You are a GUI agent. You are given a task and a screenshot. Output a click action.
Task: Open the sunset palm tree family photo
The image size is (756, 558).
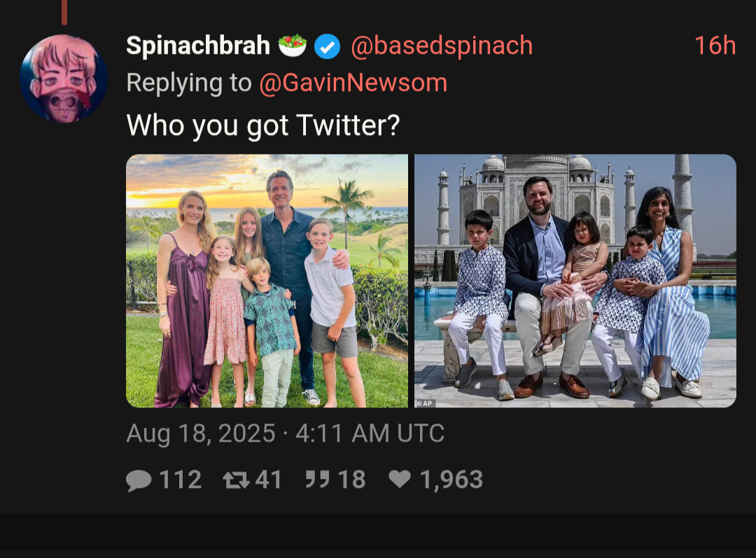[x=267, y=281]
